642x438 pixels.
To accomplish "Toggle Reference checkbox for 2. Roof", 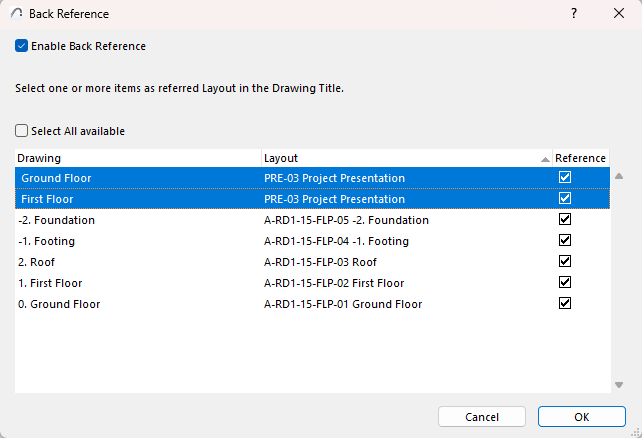I will click(565, 261).
